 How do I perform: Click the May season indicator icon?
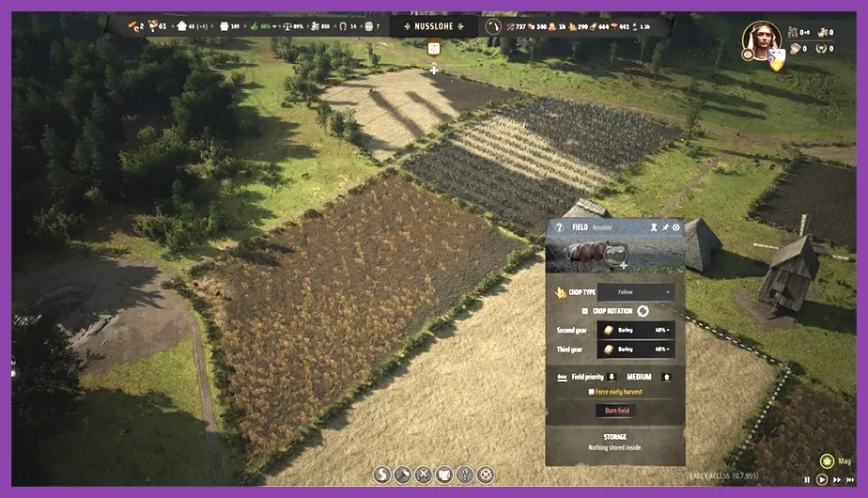(x=827, y=461)
